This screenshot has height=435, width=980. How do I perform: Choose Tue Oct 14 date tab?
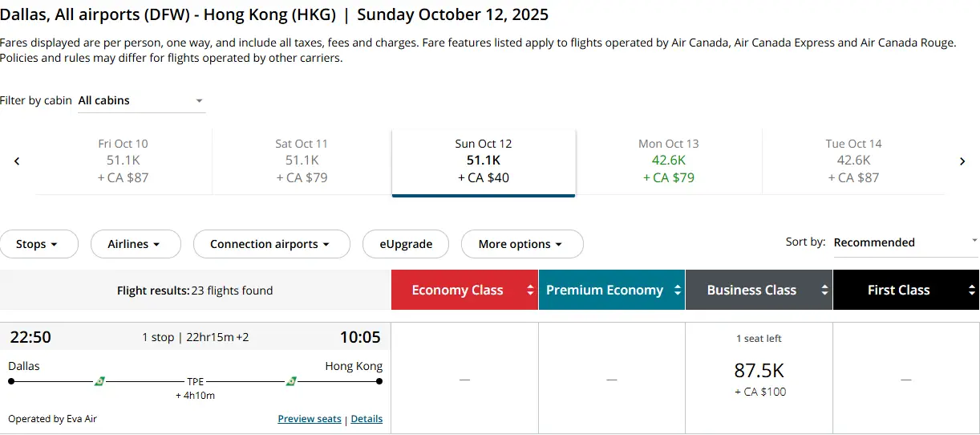[853, 161]
